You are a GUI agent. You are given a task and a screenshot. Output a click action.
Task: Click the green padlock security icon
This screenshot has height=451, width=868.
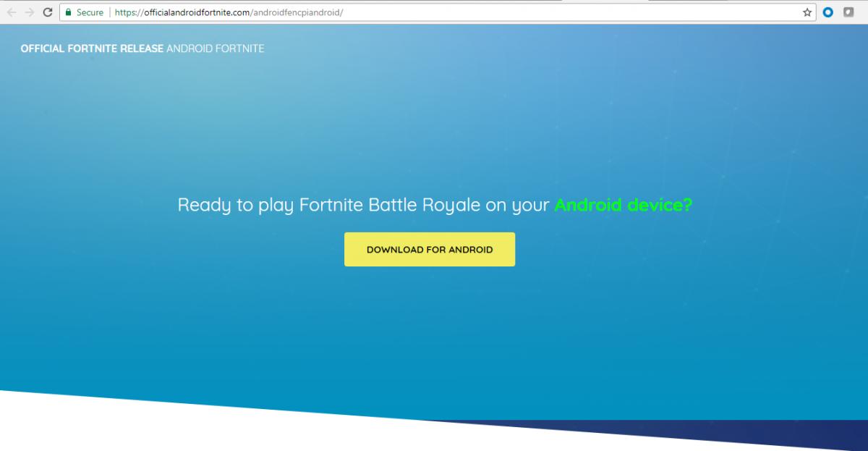[x=68, y=12]
